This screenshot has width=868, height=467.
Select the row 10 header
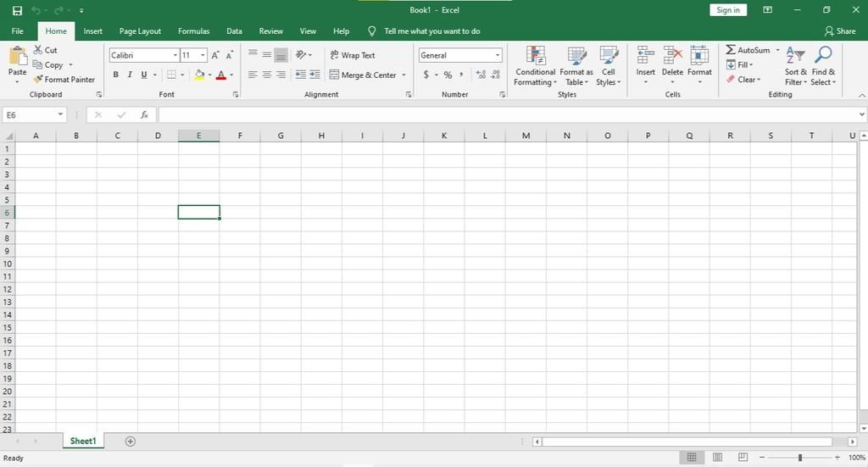tap(7, 264)
